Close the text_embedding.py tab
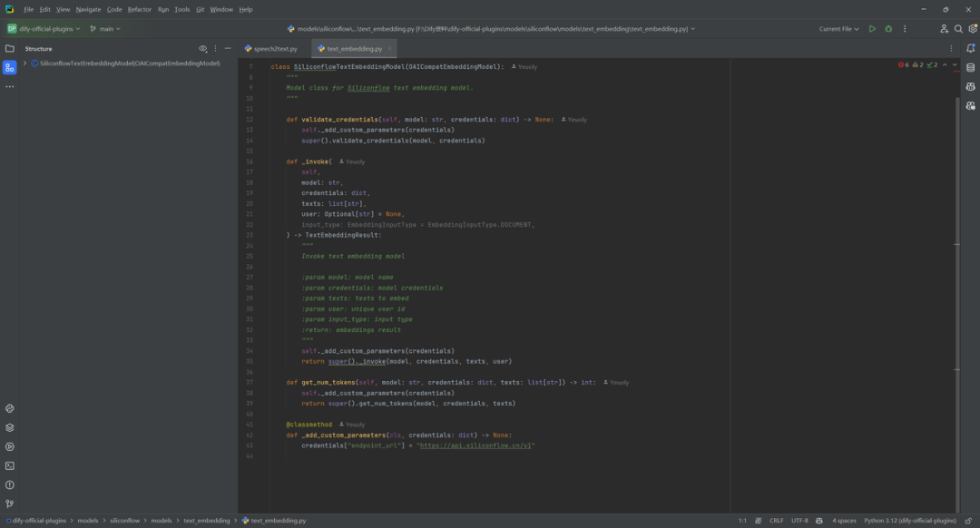 [390, 48]
